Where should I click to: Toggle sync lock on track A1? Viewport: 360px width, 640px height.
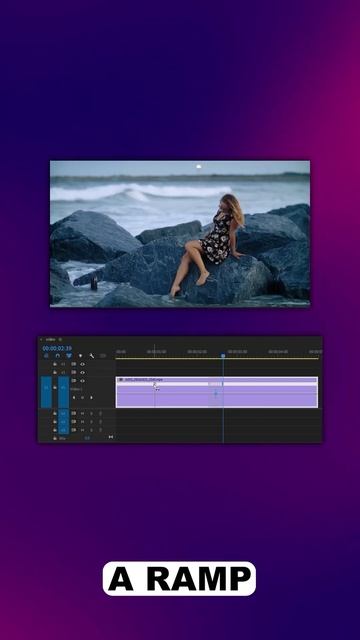pos(73,413)
